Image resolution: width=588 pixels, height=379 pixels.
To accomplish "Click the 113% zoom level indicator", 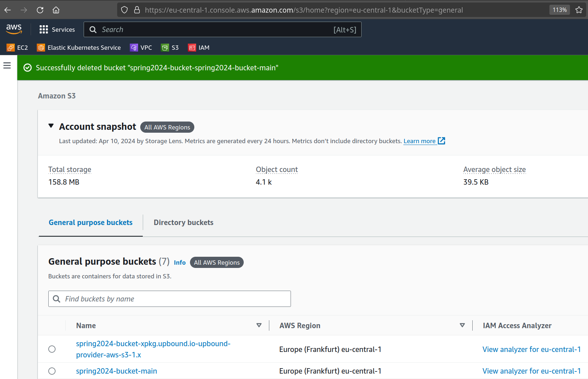I will (560, 10).
